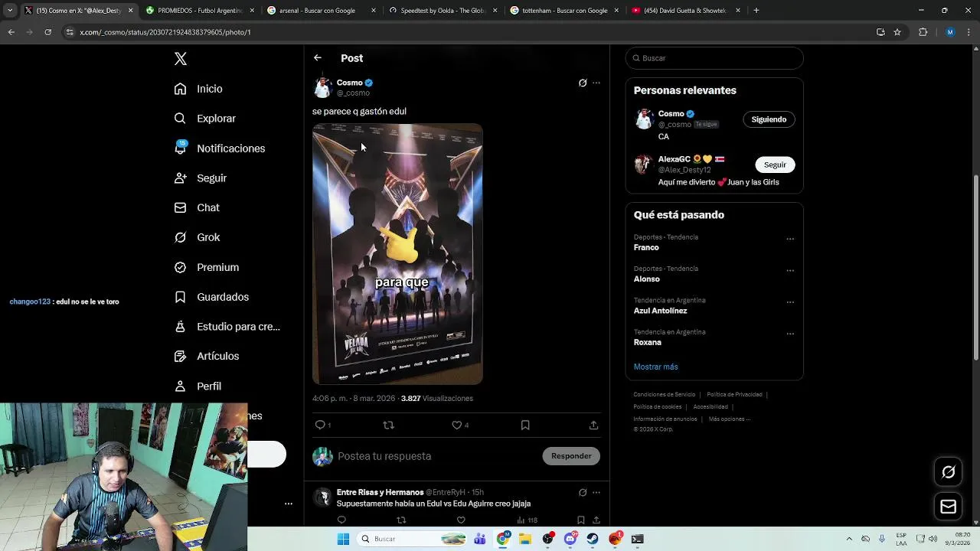980x551 pixels.
Task: Open the Franco trending topic
Action: 646,248
